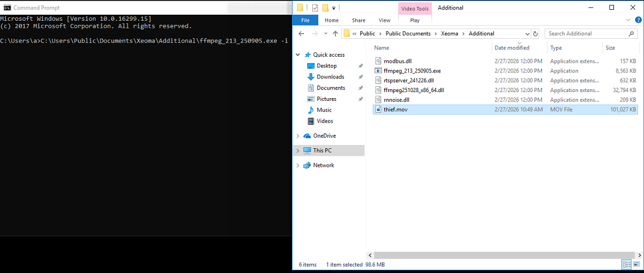Image resolution: width=644 pixels, height=273 pixels.
Task: Switch to the Share ribbon tab
Action: point(359,20)
